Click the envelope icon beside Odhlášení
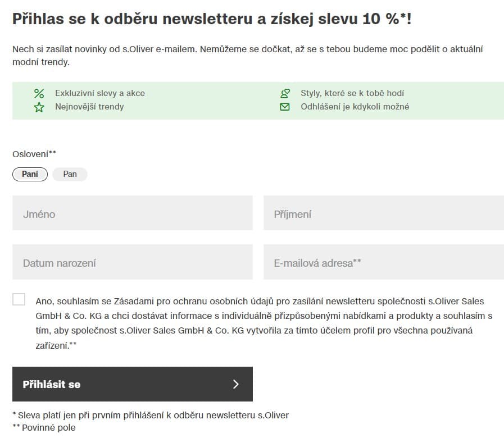504x438 pixels. point(285,107)
